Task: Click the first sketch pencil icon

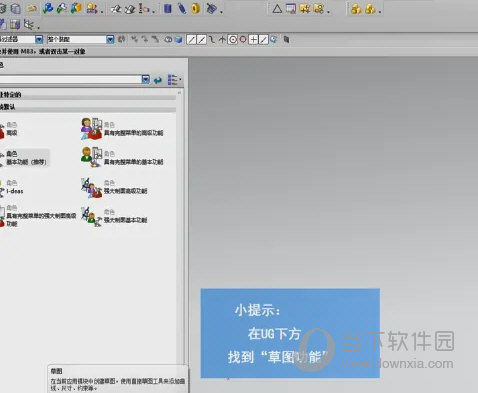Action: pyautogui.click(x=116, y=9)
